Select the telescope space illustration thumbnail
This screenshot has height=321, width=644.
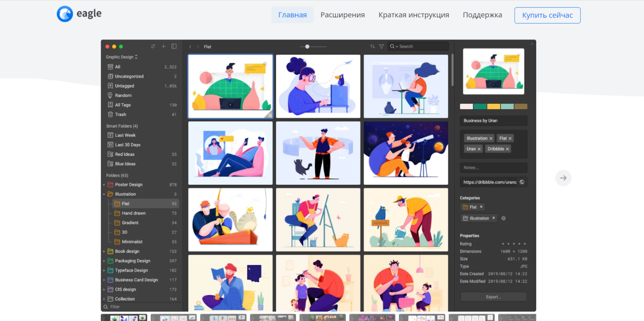tap(406, 153)
